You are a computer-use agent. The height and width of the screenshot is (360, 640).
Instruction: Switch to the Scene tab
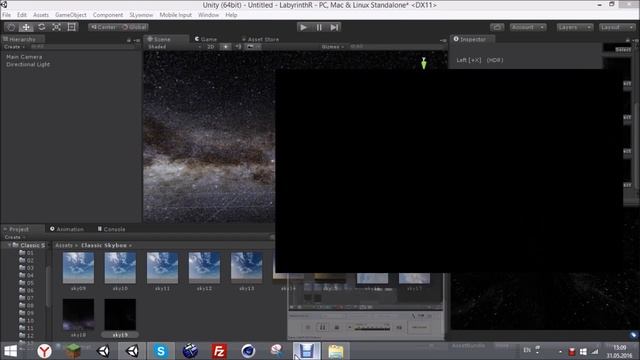(162, 39)
